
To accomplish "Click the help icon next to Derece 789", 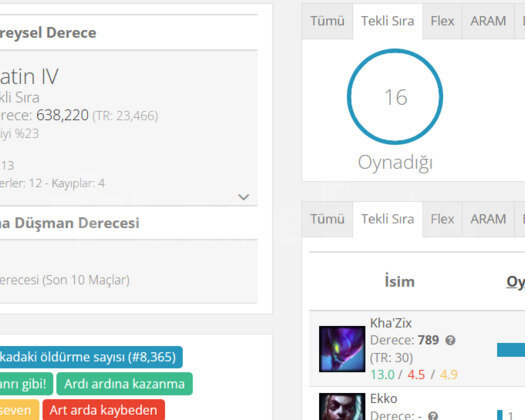I will click(x=450, y=341).
